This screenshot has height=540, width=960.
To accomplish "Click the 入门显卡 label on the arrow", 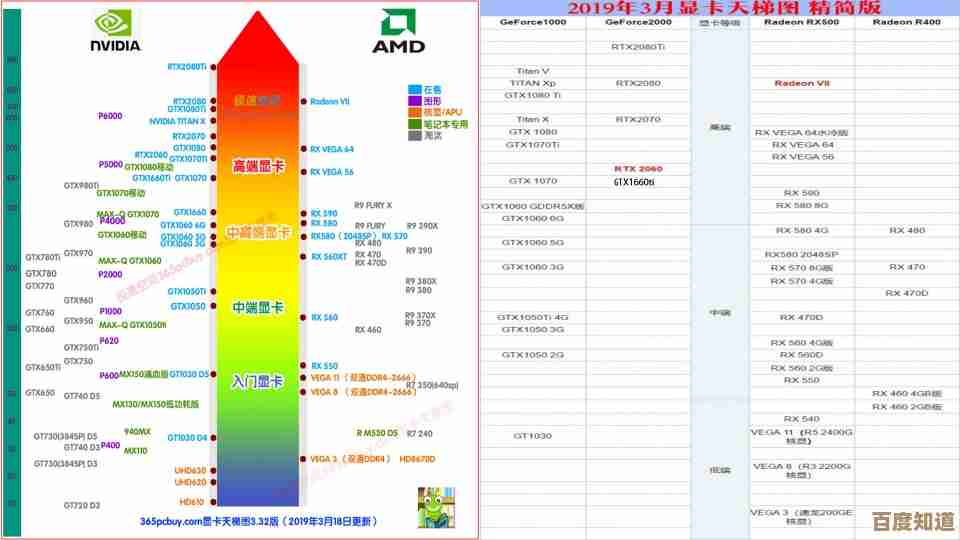I will [257, 382].
